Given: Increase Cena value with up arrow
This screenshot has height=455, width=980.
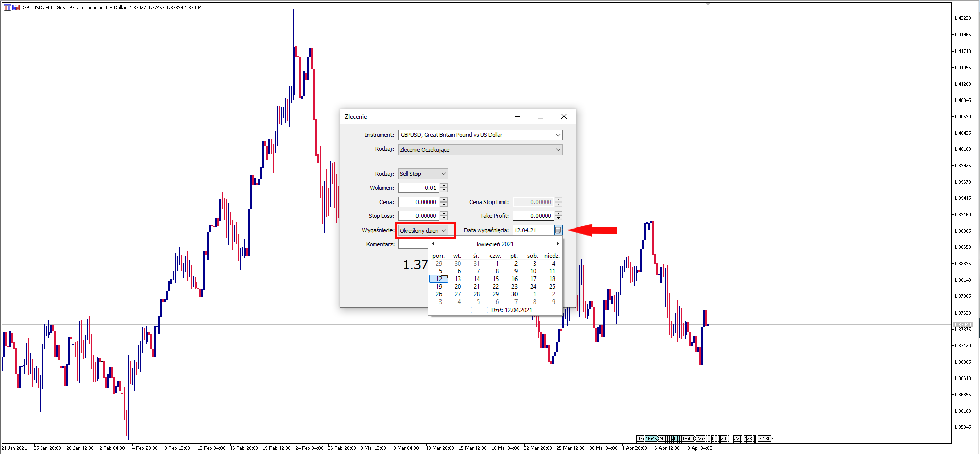Looking at the screenshot, I should click(444, 200).
